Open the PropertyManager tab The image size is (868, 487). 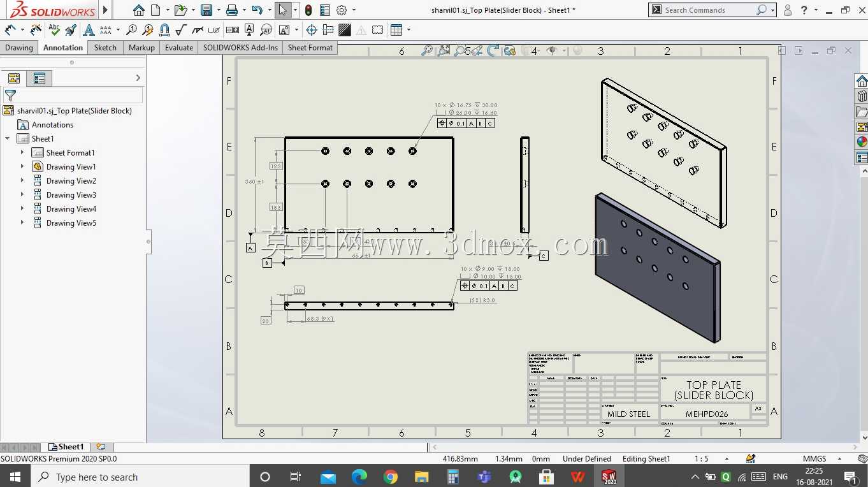[x=40, y=78]
